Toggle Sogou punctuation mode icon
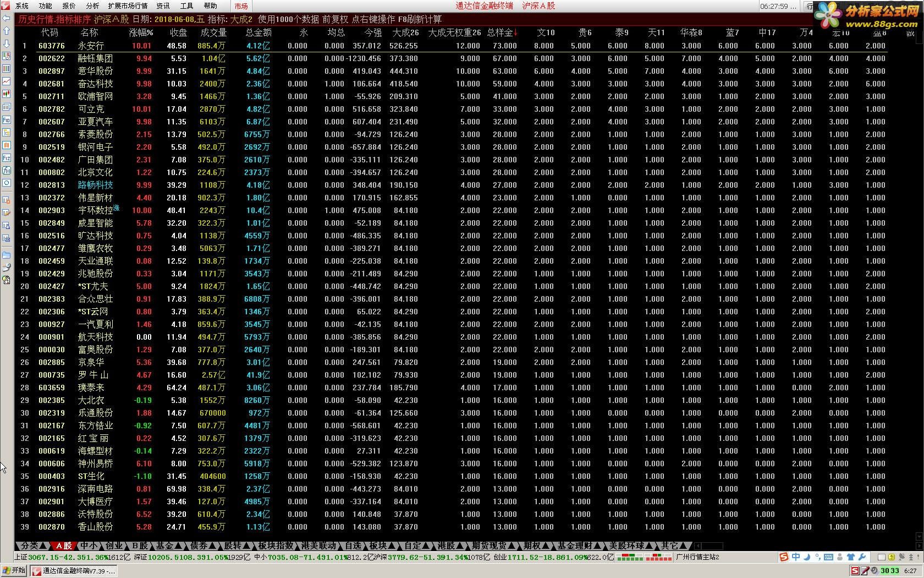 pos(818,557)
